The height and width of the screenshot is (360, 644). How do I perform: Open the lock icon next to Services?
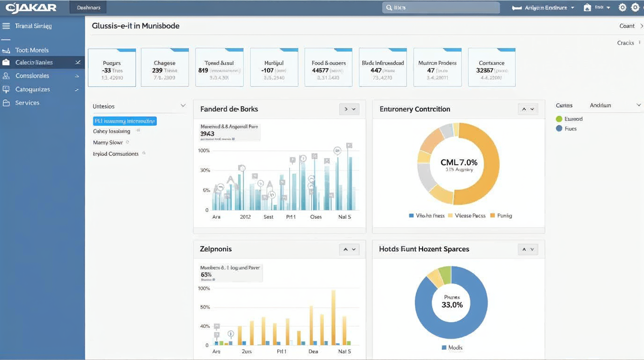(7, 103)
